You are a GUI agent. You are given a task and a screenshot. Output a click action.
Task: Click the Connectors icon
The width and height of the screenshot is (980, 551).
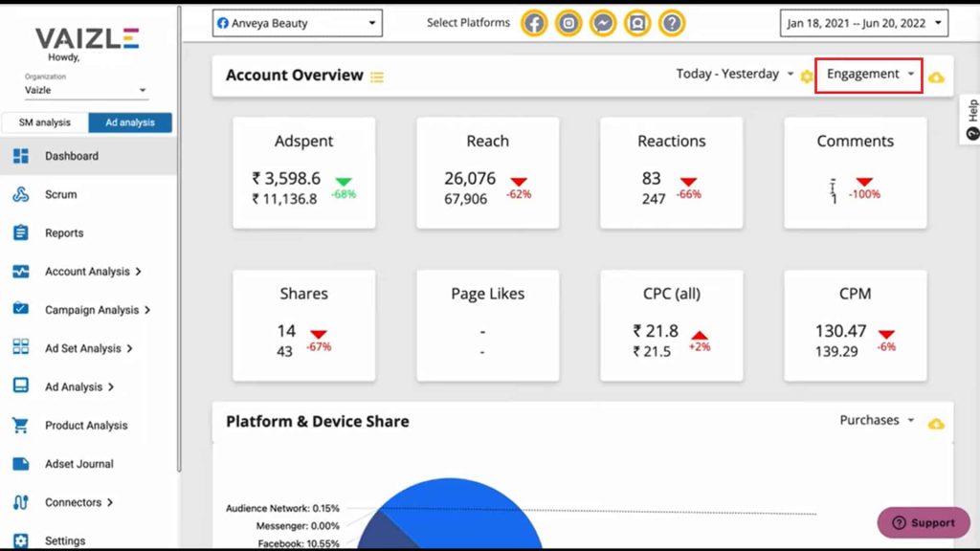click(x=21, y=502)
